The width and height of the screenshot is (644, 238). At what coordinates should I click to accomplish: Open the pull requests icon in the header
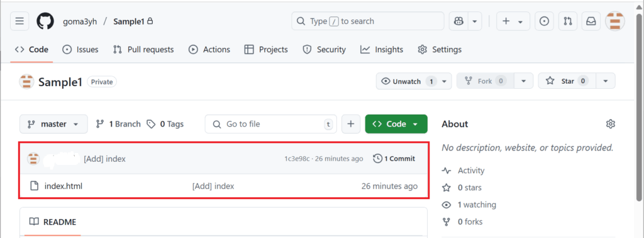coord(568,21)
